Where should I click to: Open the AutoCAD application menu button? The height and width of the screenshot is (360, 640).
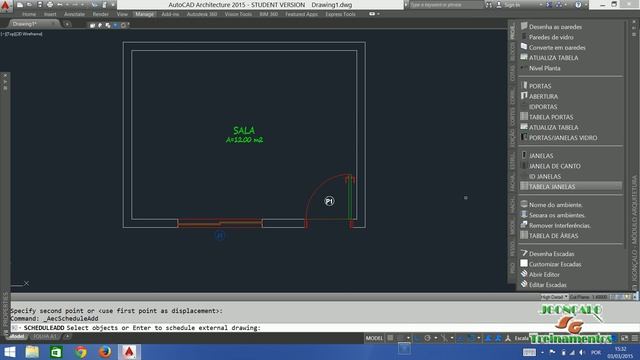click(x=6, y=6)
